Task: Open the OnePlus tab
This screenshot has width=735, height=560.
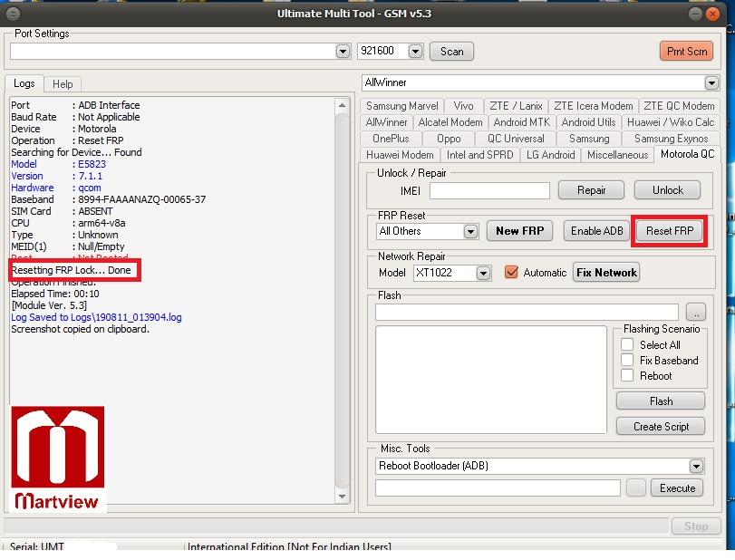Action: (391, 139)
